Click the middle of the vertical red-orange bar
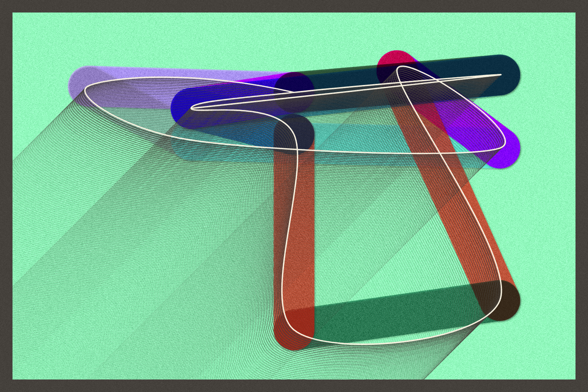Screen dimensions: 588x392 (294, 228)
